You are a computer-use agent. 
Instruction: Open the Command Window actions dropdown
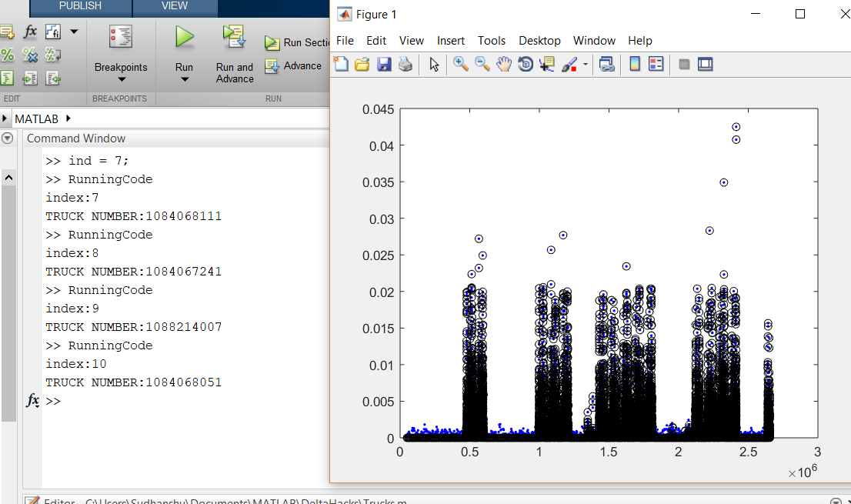pos(7,139)
